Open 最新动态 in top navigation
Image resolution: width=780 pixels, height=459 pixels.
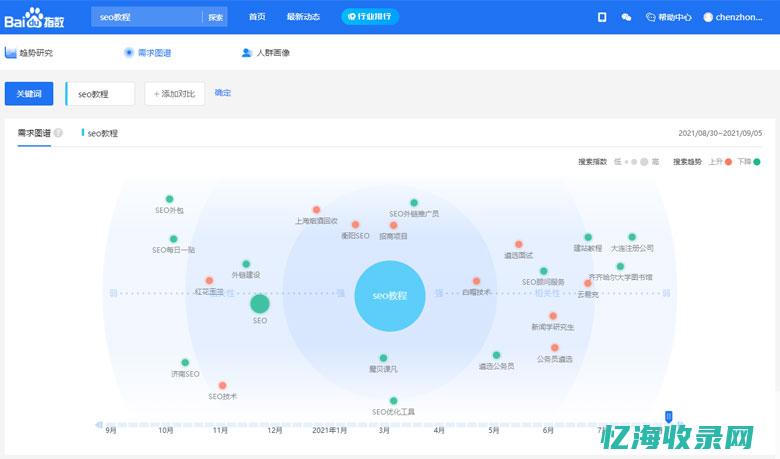click(x=303, y=17)
